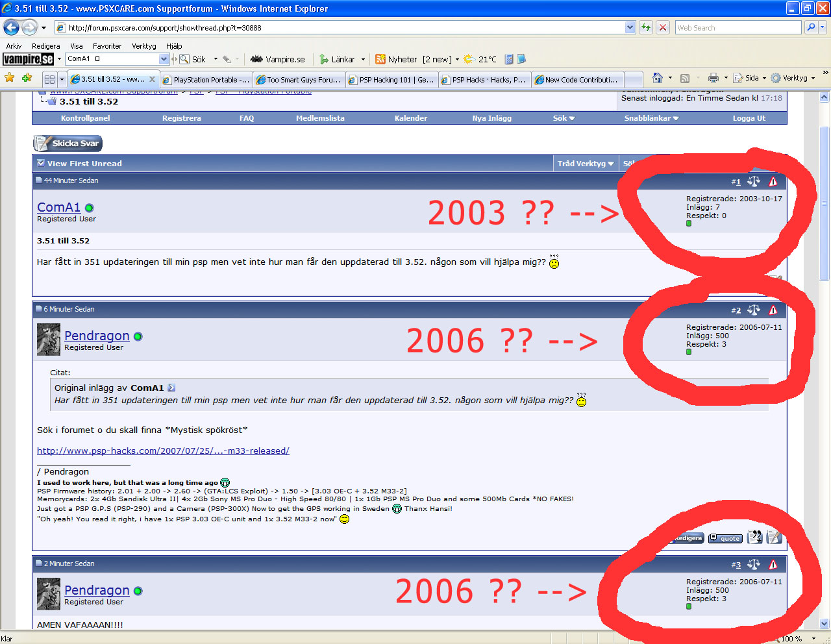Click the browser Back arrow button

(x=12, y=28)
